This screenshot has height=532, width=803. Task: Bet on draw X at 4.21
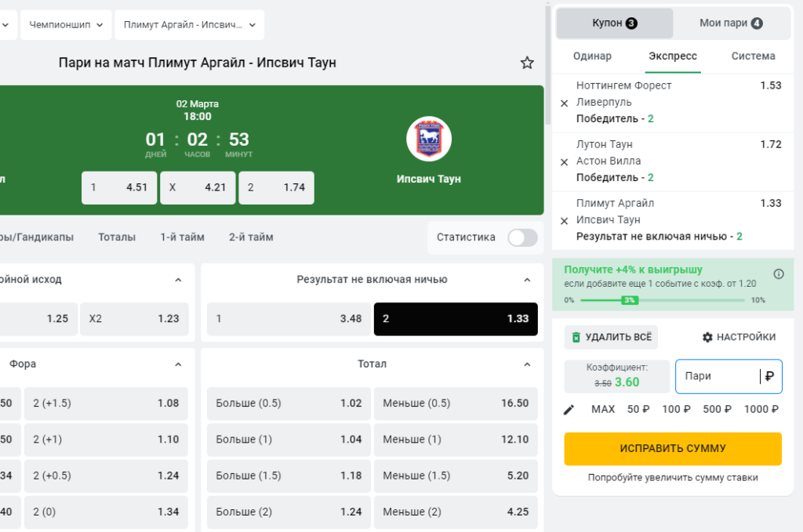click(x=198, y=188)
